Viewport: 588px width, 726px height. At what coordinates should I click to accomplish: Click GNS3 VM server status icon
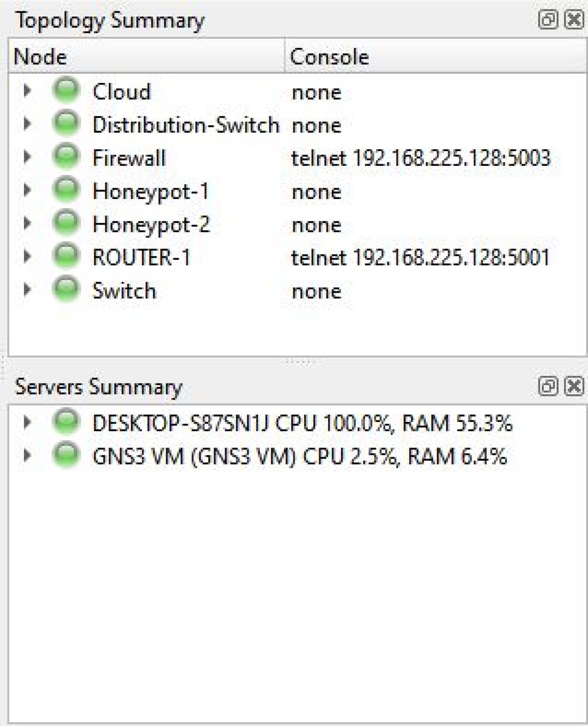(66, 454)
